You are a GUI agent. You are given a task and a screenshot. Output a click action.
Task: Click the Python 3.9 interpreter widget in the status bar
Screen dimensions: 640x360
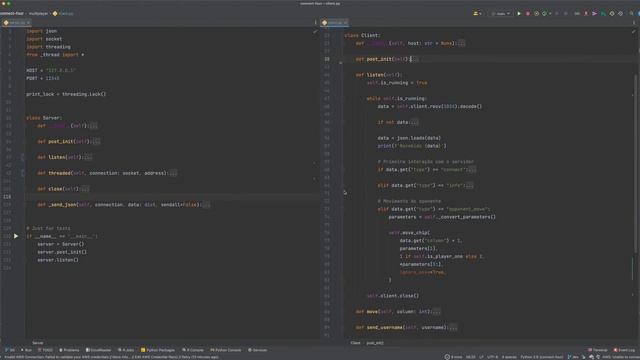[x=542, y=357]
